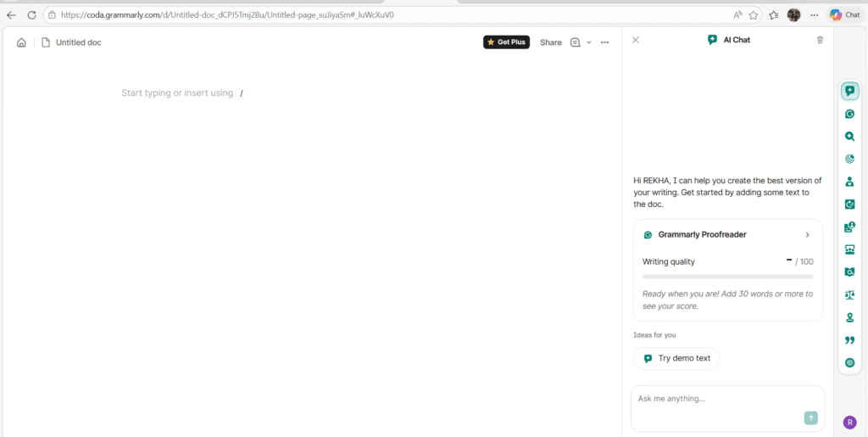This screenshot has height=437, width=868.
Task: Expand Grammarly Proofreader chevron
Action: click(x=807, y=235)
